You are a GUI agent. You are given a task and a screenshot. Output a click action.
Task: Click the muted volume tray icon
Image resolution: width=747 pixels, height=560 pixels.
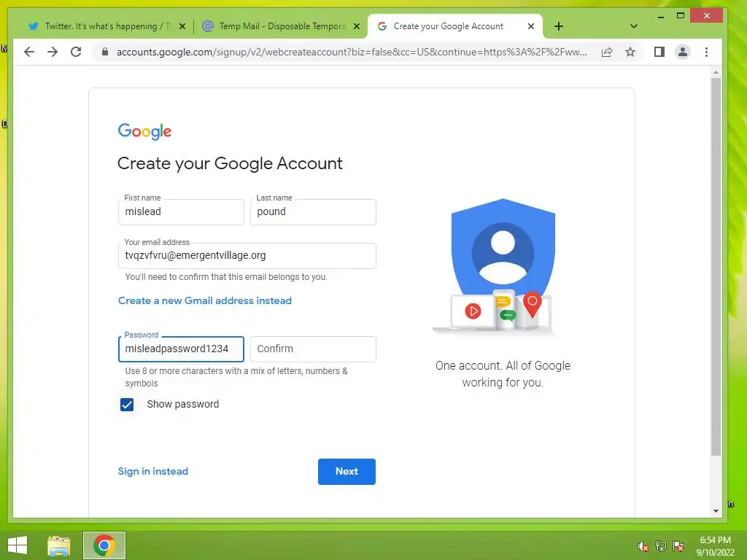(643, 546)
